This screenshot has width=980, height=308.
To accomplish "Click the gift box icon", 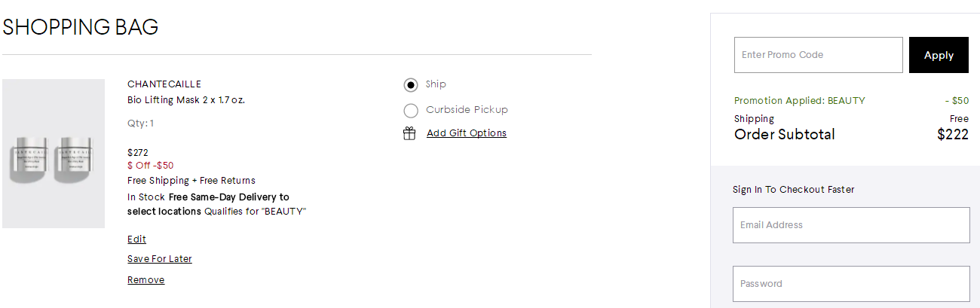I will pyautogui.click(x=409, y=133).
